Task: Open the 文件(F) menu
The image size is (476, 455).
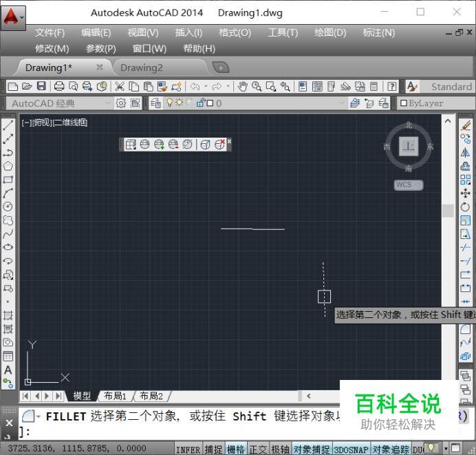Action: pyautogui.click(x=50, y=32)
